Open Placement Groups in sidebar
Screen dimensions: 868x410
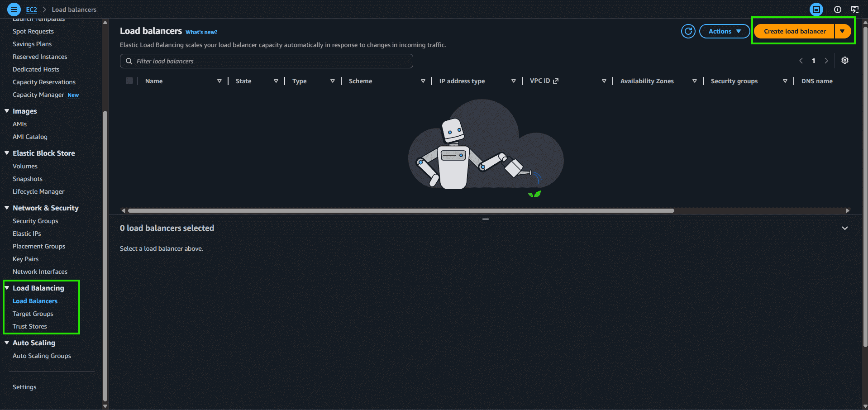(39, 246)
